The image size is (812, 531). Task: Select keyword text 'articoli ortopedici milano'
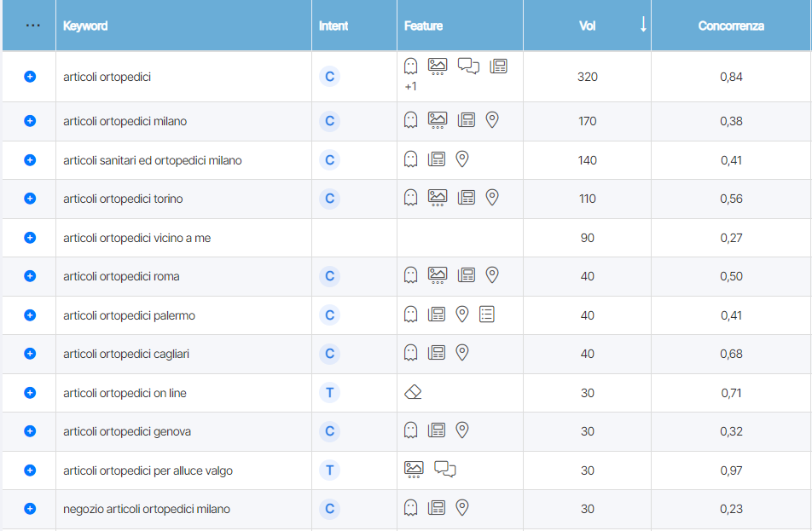(125, 121)
